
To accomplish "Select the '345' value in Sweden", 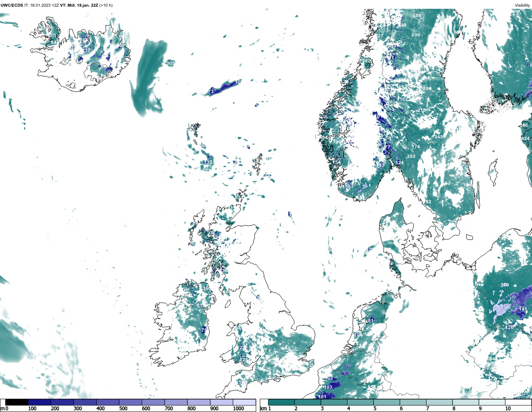I will [x=438, y=137].
